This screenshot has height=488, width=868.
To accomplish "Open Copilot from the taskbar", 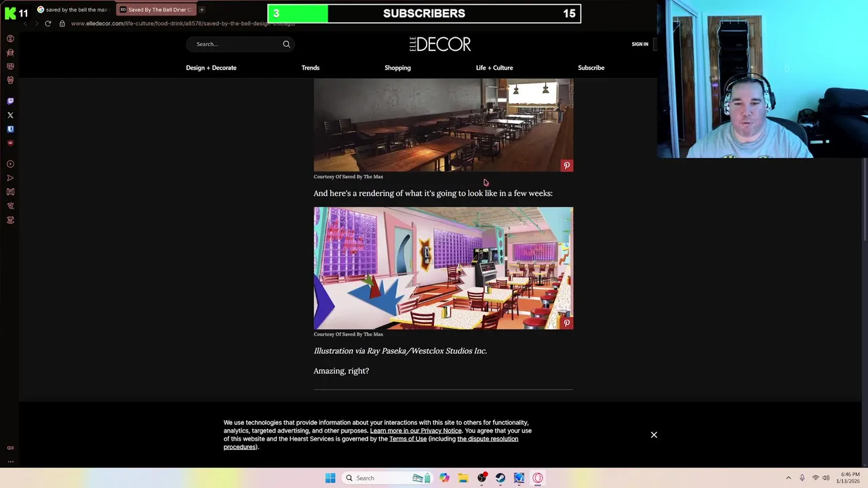I will tap(444, 478).
